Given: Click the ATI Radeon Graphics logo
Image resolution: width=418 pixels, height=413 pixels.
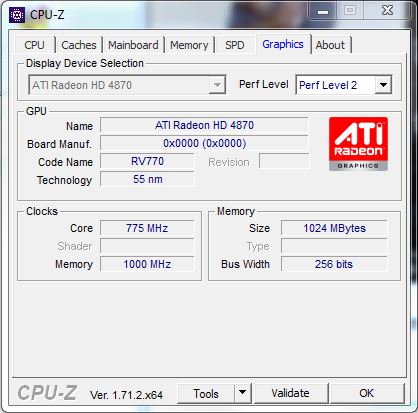Looking at the screenshot, I should tap(358, 144).
